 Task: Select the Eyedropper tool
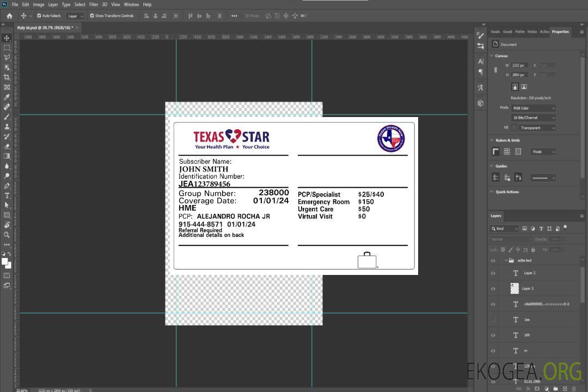[7, 97]
